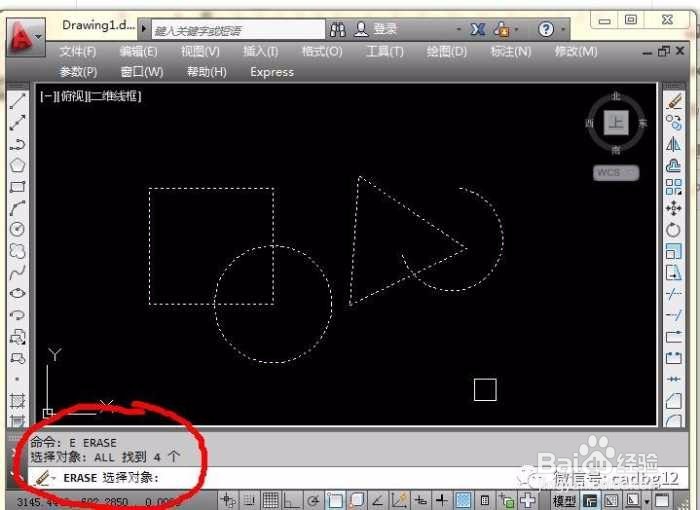Toggle Ortho Mode in status bar
This screenshot has height=510, width=700.
pyautogui.click(x=292, y=500)
